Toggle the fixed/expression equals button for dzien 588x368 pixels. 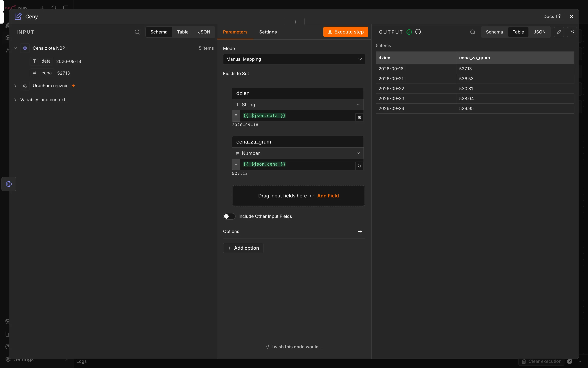point(236,116)
